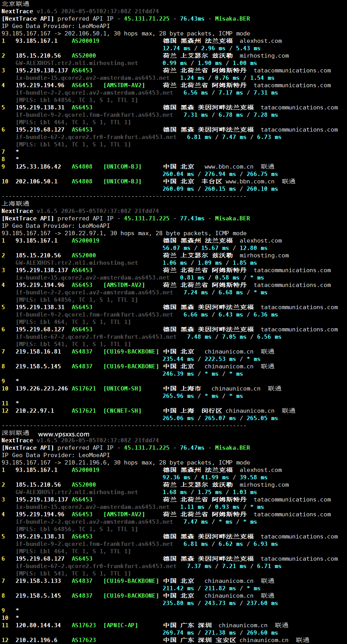Select the 北京联通 heading

click(16, 4)
